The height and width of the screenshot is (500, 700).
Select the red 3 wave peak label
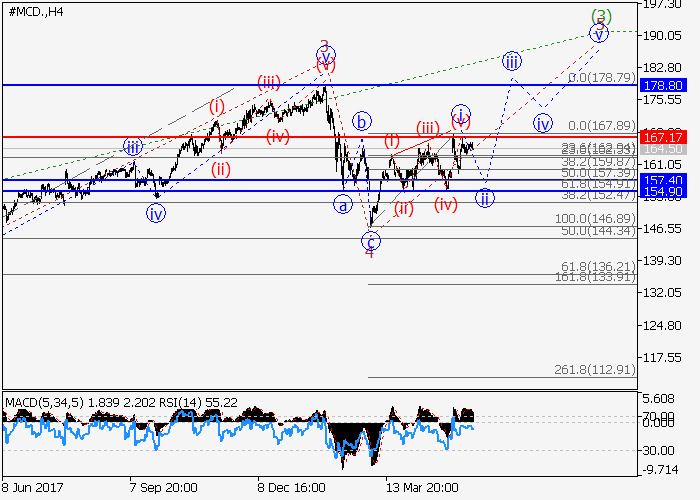click(324, 46)
